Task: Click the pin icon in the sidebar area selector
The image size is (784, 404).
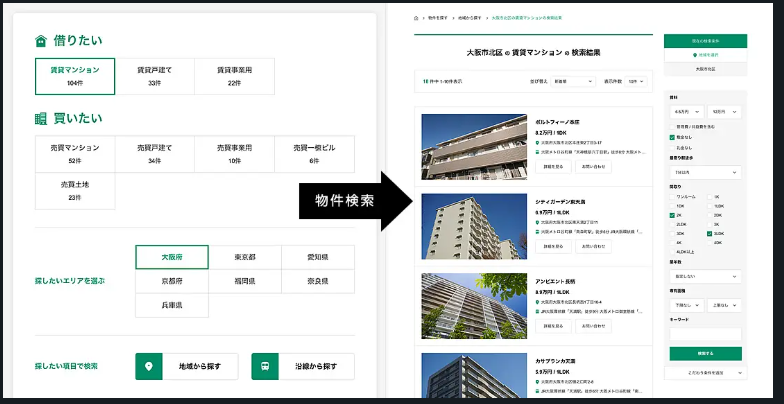Action: 694,55
